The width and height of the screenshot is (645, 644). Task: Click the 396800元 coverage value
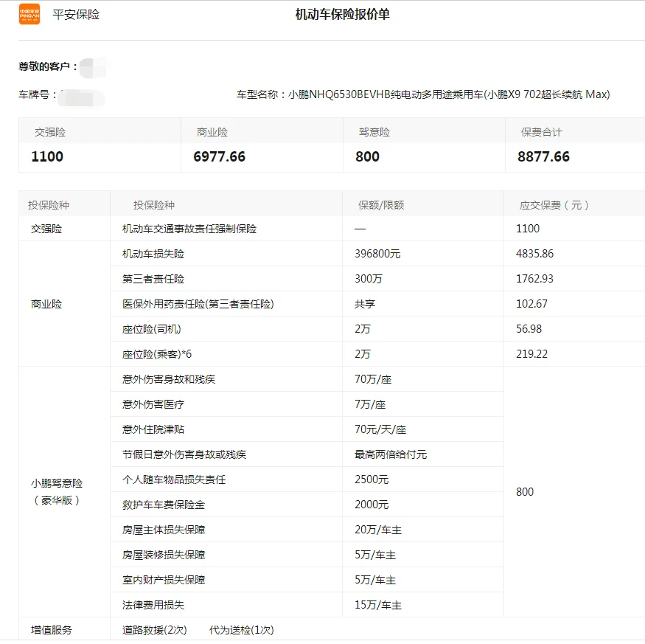coord(377,254)
